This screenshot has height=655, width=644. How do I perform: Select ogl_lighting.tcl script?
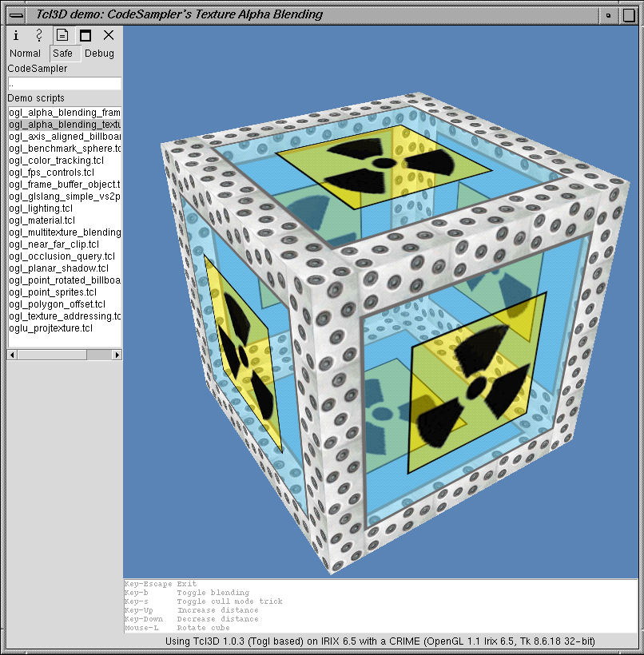click(x=65, y=208)
